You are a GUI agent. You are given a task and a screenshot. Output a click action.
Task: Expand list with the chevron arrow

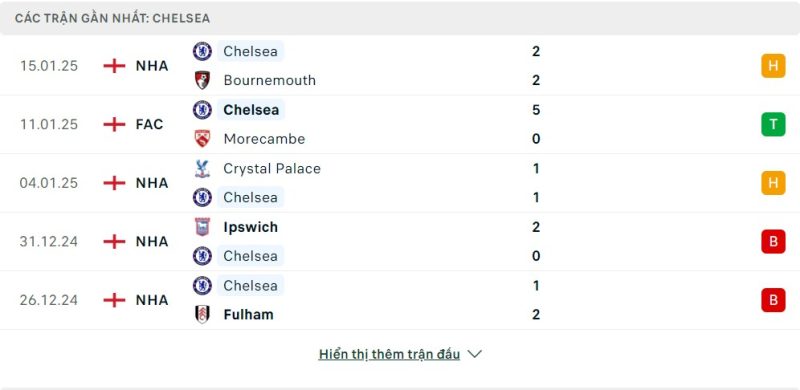474,354
